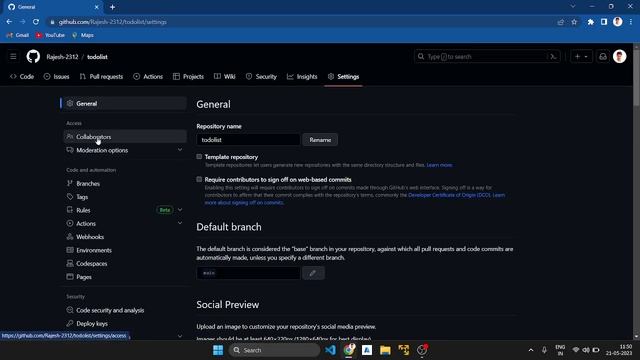
Task: Open a new browser tab
Action: point(112,7)
